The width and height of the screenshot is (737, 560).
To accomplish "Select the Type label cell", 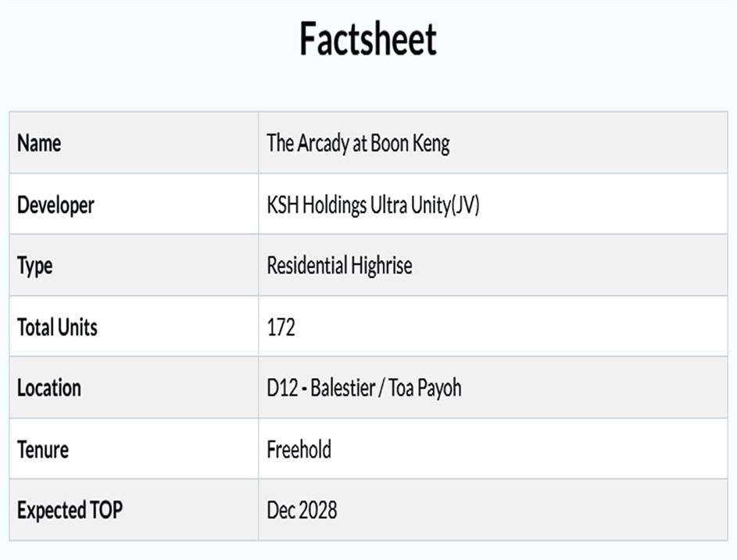I will 35,266.
